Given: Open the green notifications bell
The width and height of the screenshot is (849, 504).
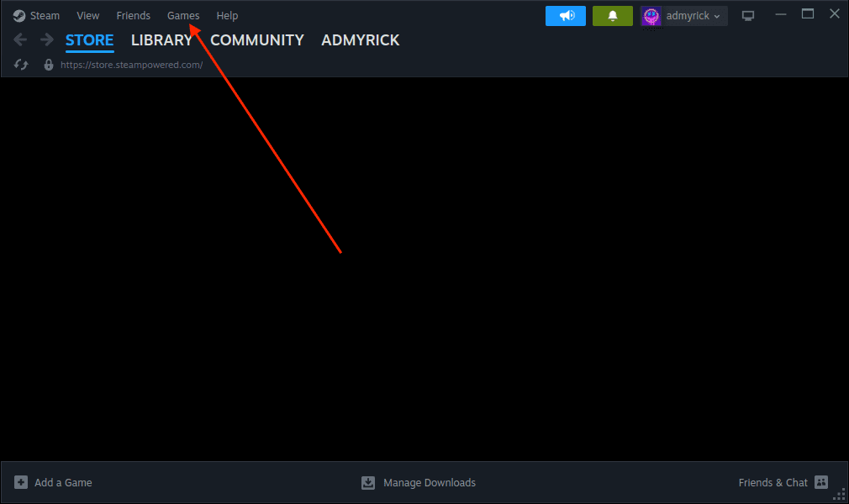Looking at the screenshot, I should click(613, 16).
